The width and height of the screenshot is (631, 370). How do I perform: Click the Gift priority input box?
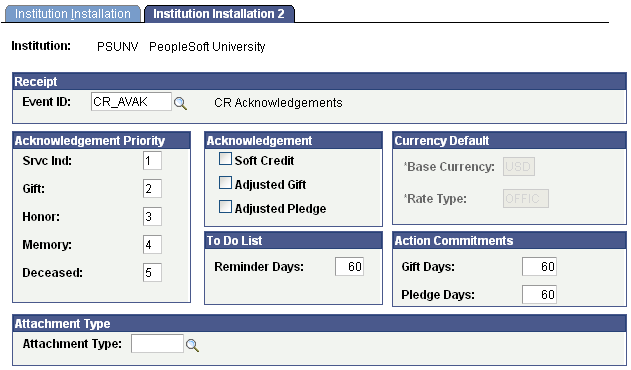coord(152,188)
